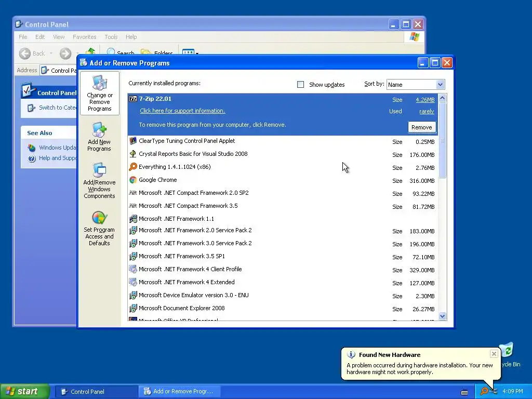Screen dimensions: 532x399
Task: Open the Help menu in Control Panel
Action: point(131,37)
